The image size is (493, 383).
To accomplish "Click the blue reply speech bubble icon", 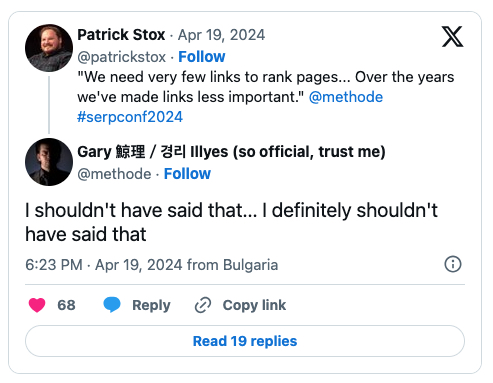I will [112, 305].
